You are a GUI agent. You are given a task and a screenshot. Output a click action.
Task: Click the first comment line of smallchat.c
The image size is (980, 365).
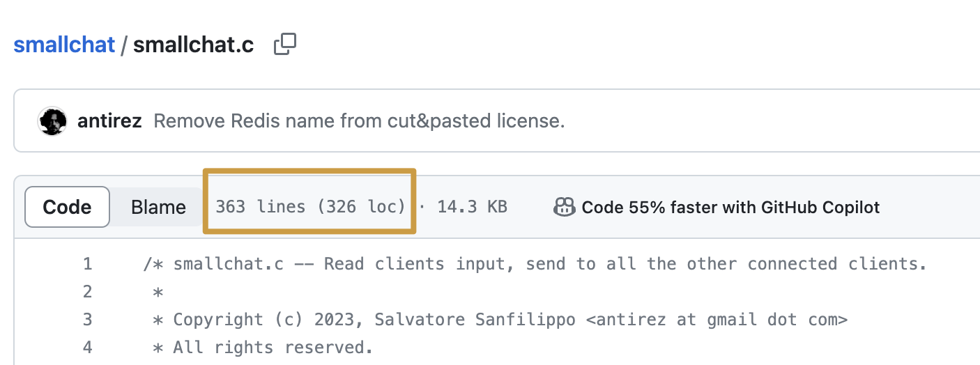tap(535, 264)
